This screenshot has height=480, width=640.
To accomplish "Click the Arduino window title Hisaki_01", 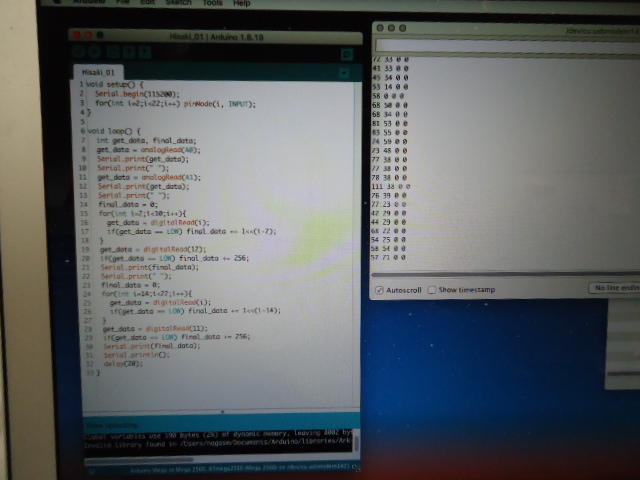I will tap(216, 37).
